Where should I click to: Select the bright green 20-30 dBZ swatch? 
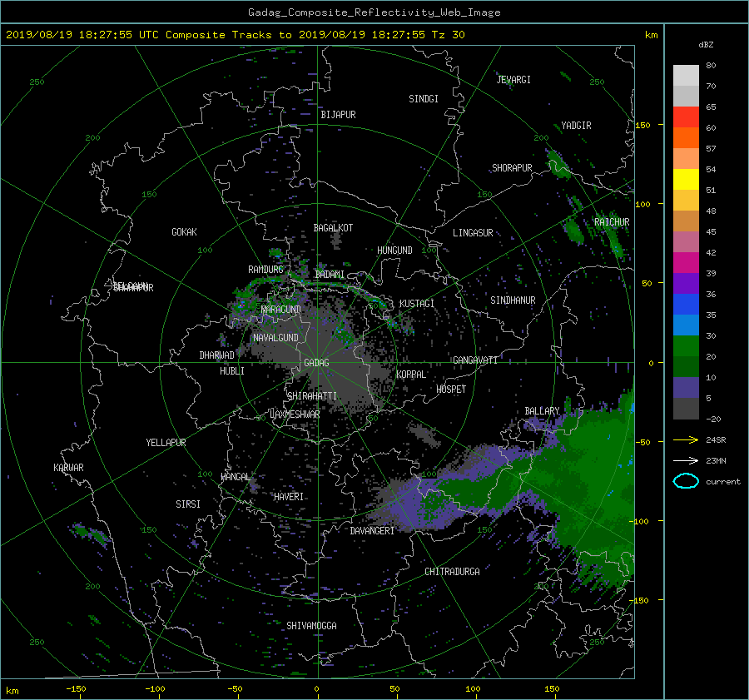686,346
